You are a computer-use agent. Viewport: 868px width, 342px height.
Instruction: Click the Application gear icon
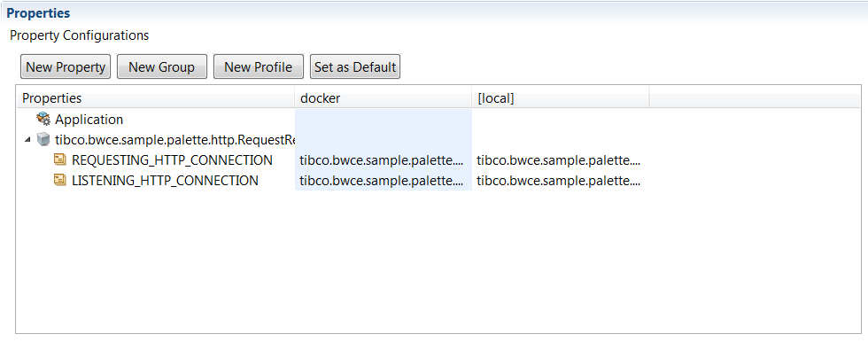tap(43, 119)
